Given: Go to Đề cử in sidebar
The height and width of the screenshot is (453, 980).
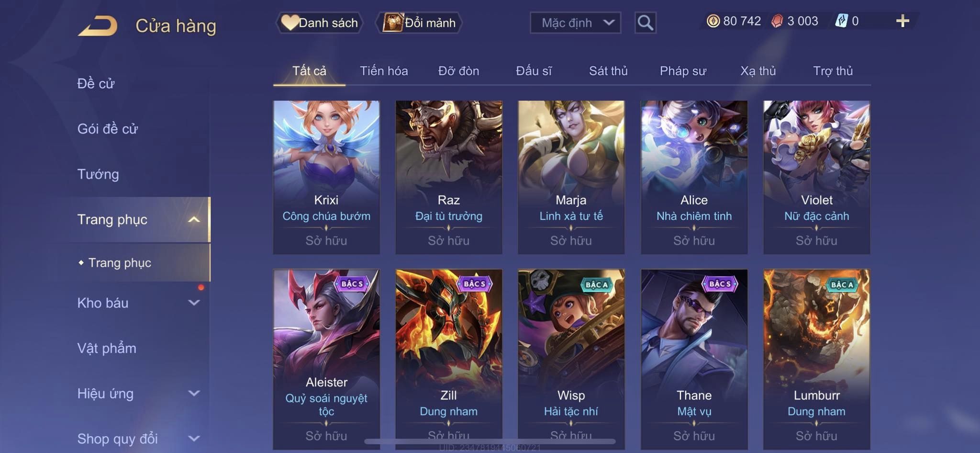Looking at the screenshot, I should tap(96, 83).
